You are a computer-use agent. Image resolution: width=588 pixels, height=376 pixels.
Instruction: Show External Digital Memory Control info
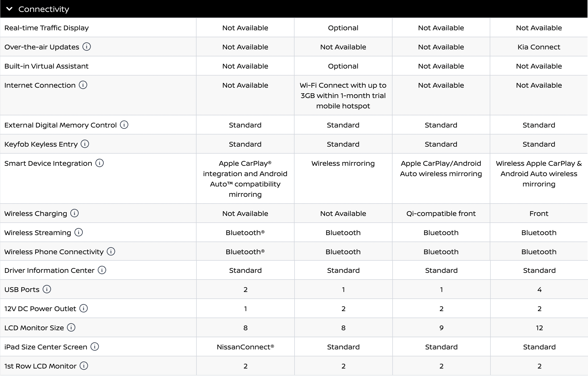pyautogui.click(x=124, y=125)
